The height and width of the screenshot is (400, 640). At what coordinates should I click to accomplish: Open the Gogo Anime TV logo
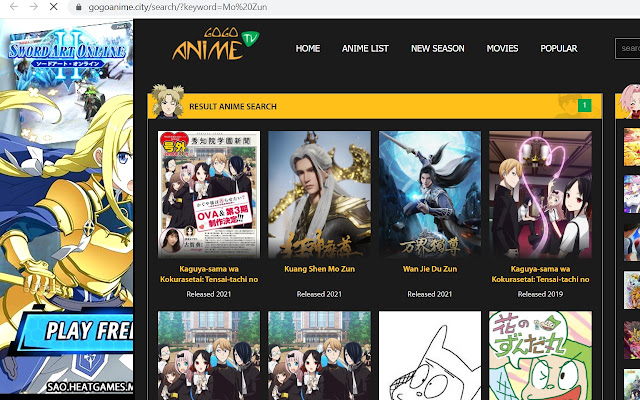point(215,44)
